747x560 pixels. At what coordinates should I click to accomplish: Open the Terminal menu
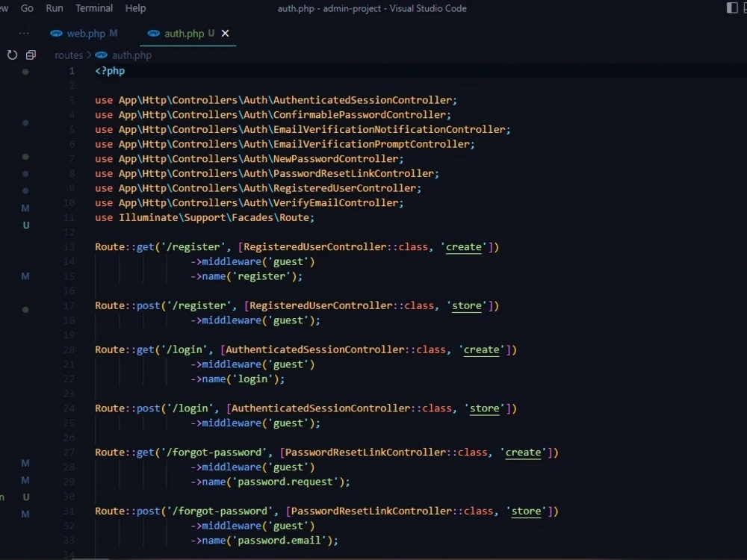tap(93, 8)
